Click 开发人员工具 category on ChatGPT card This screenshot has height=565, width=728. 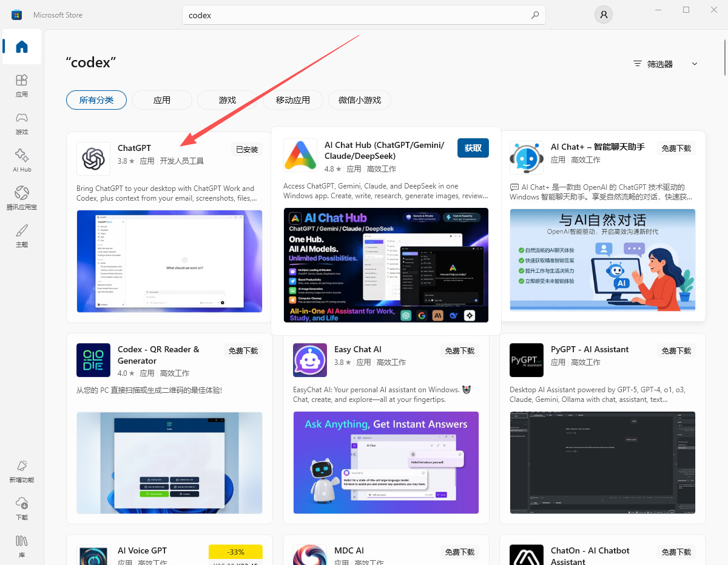click(x=182, y=161)
